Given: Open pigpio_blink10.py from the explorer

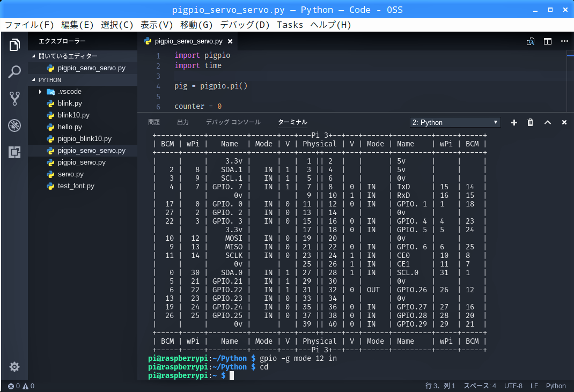Looking at the screenshot, I should click(x=83, y=139).
